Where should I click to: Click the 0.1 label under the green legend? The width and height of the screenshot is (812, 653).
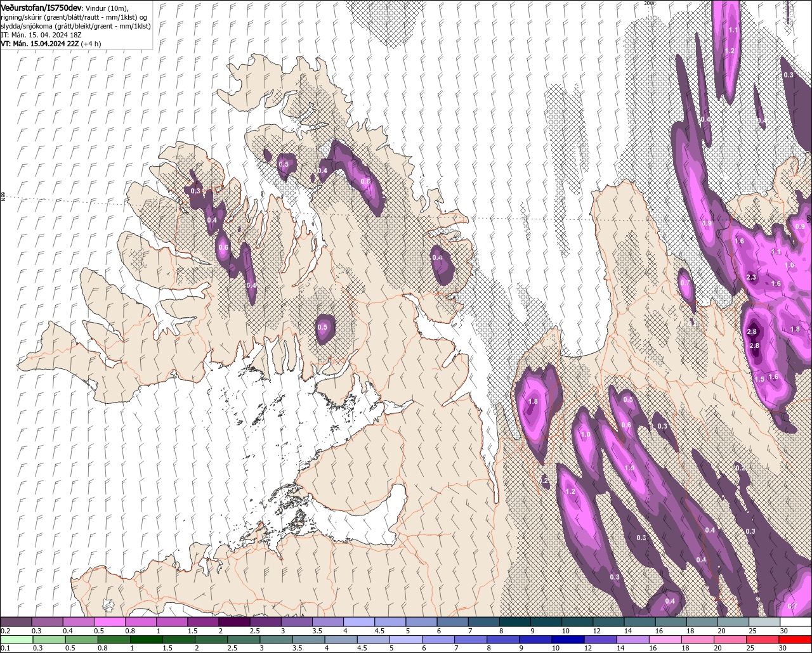coord(6,649)
